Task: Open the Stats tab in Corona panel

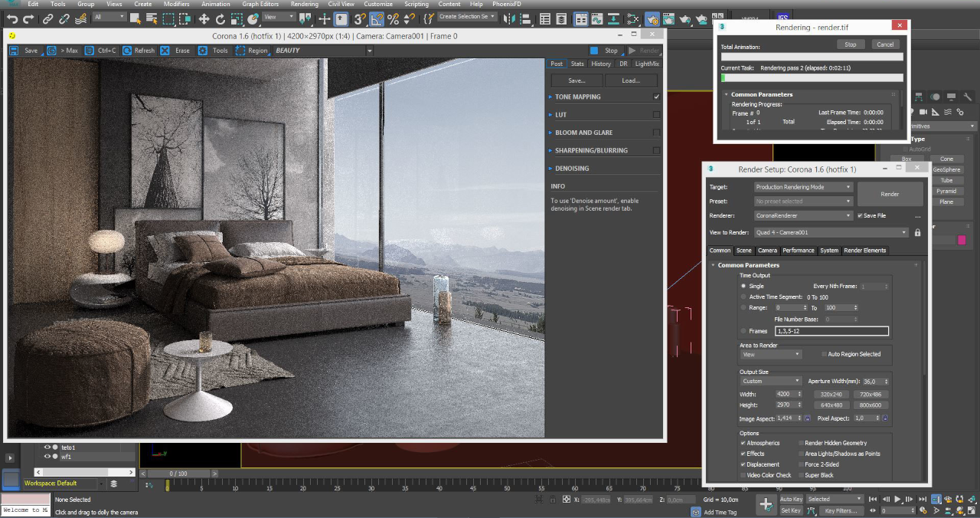Action: tap(577, 64)
